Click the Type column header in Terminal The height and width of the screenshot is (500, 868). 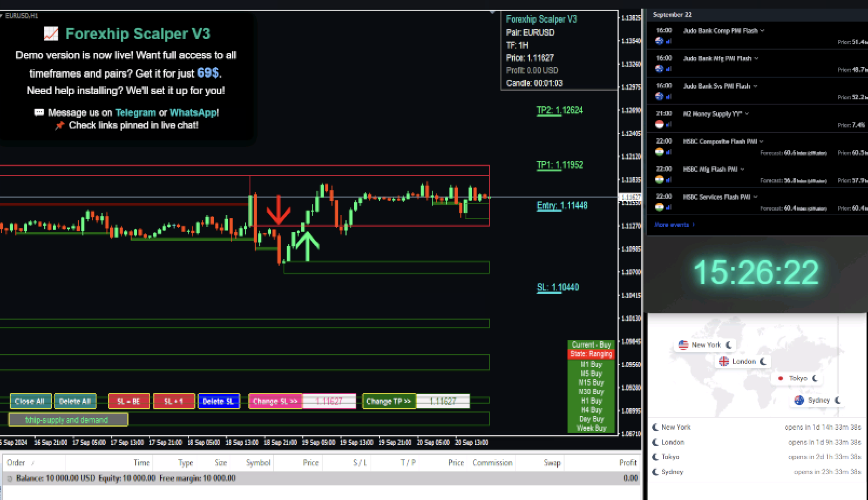click(186, 463)
